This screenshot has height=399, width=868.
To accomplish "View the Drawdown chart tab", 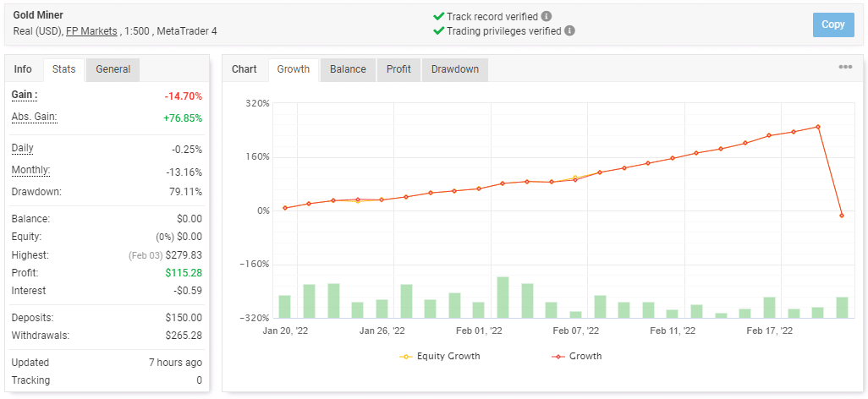I will pyautogui.click(x=455, y=69).
